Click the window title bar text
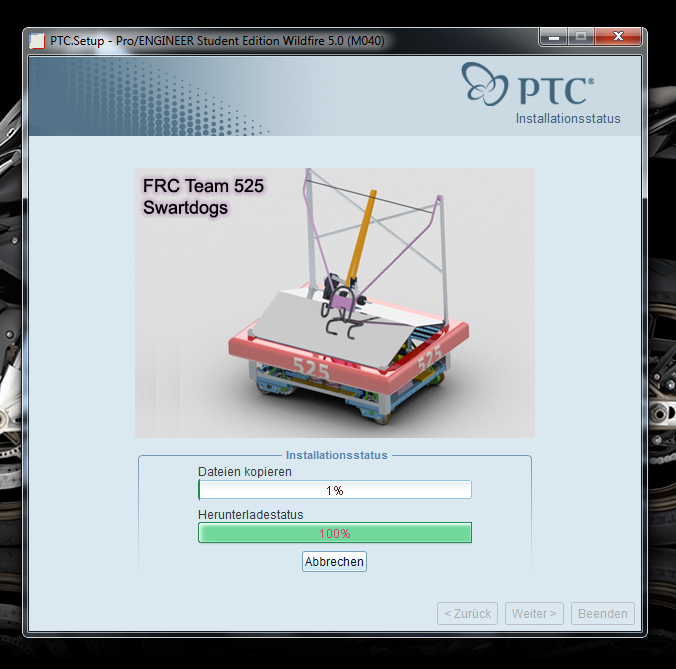 pos(217,41)
